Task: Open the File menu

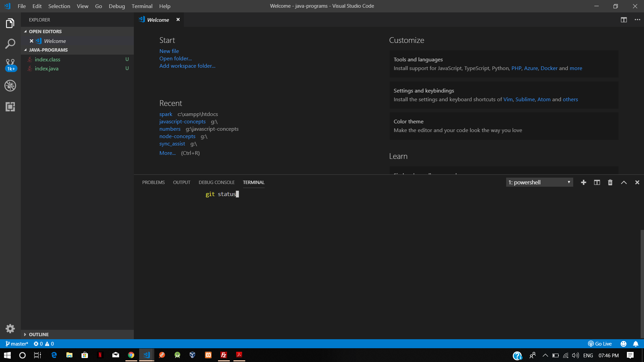Action: (21, 6)
